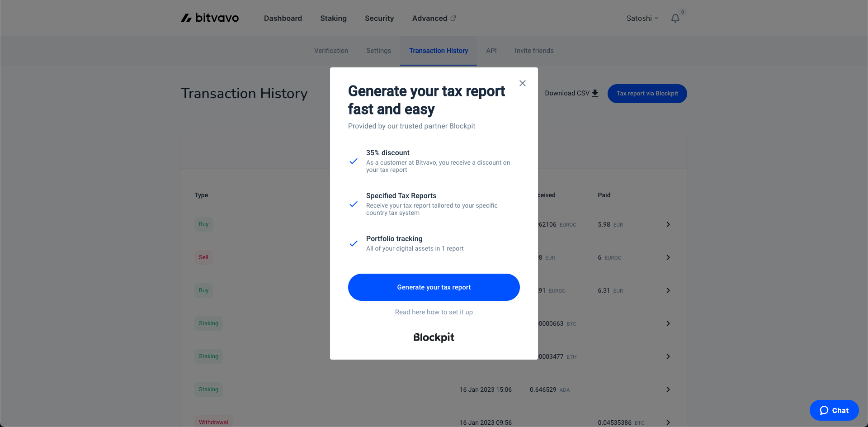Expand the ETH Staking transaction

(x=668, y=356)
